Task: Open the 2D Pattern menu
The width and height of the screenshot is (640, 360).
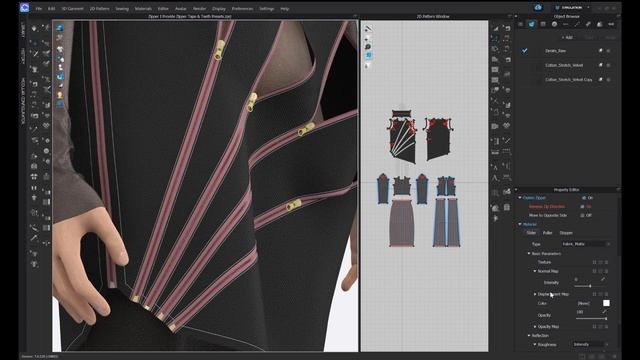Action: (x=100, y=9)
